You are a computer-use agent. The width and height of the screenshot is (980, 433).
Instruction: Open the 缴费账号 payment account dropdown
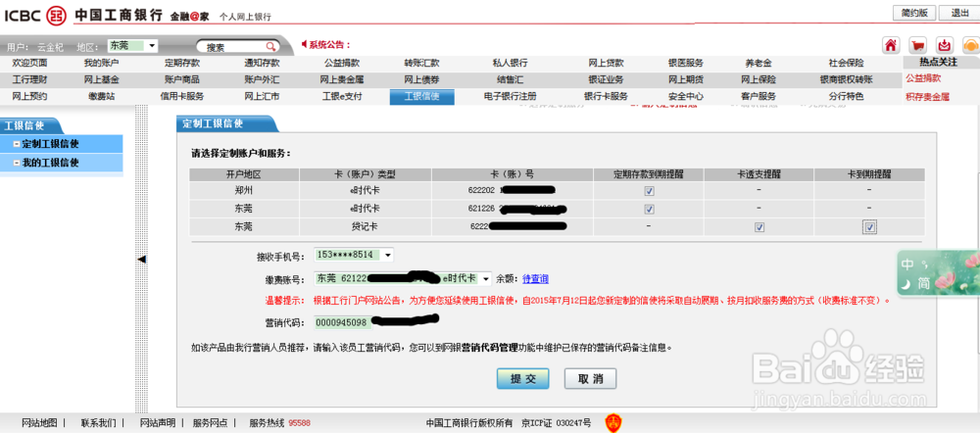coord(485,278)
